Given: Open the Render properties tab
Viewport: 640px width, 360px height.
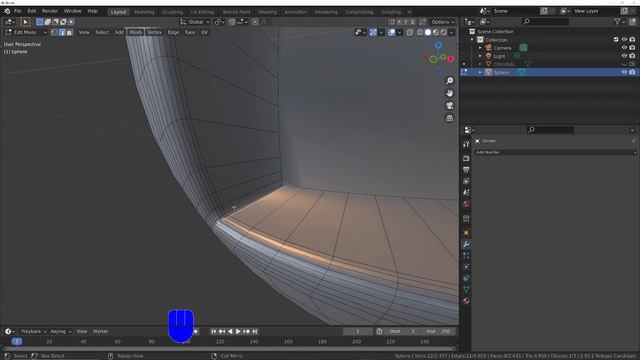Looking at the screenshot, I should pyautogui.click(x=466, y=158).
